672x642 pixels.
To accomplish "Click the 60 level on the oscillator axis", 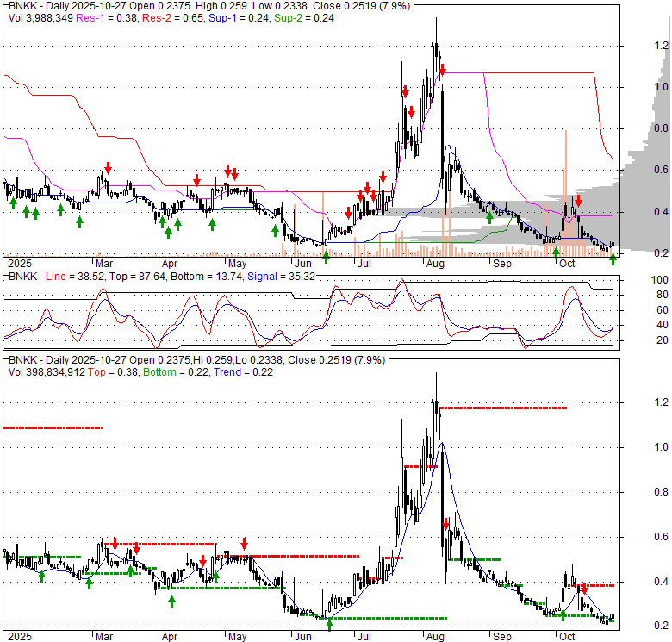I will pos(663,309).
